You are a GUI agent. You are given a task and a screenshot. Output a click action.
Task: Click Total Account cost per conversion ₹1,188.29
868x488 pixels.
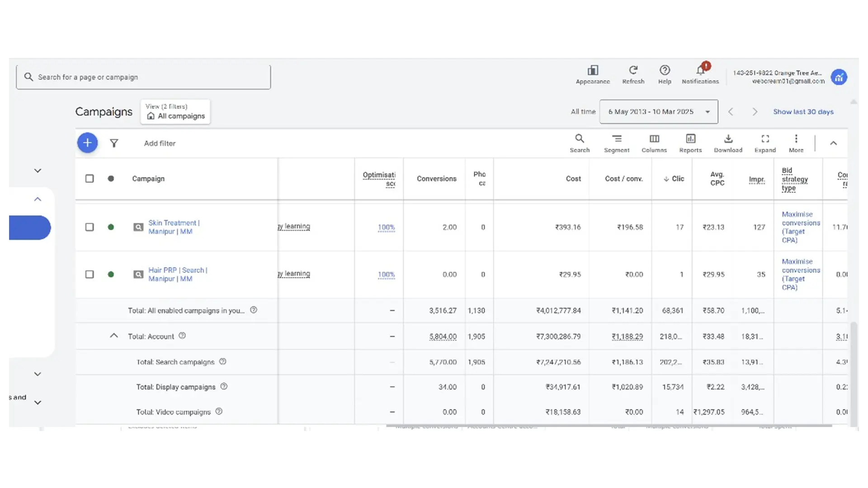click(627, 337)
